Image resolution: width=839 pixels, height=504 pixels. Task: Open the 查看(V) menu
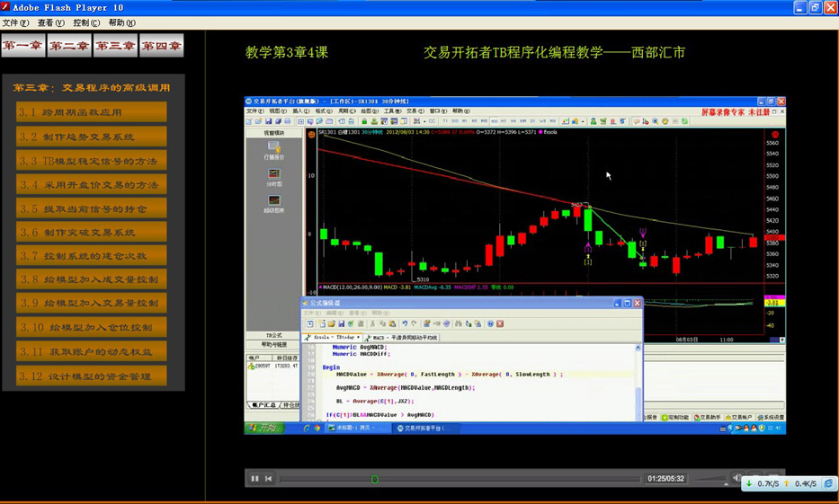pyautogui.click(x=50, y=22)
